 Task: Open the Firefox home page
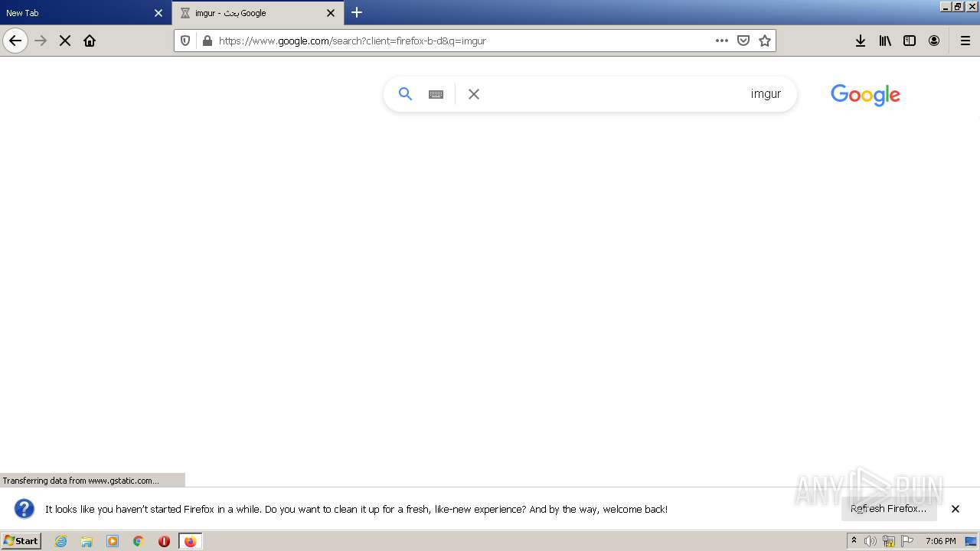tap(90, 41)
